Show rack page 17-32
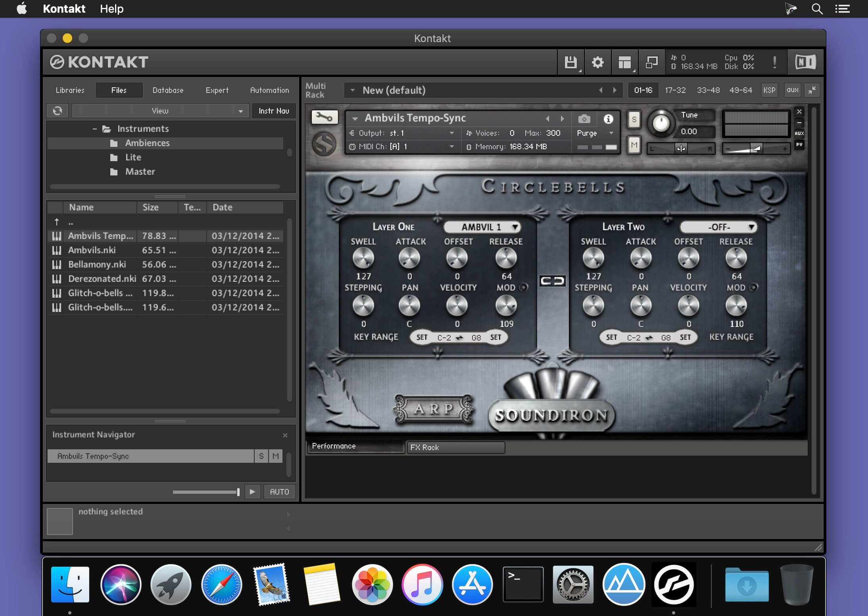Image resolution: width=868 pixels, height=616 pixels. tap(675, 90)
